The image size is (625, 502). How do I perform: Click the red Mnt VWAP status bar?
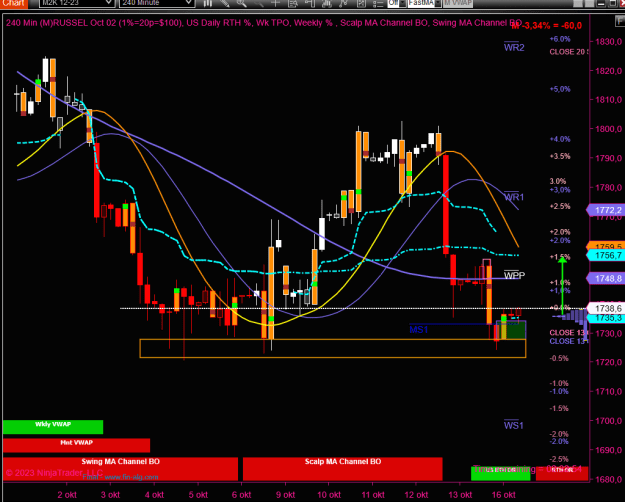pyautogui.click(x=76, y=445)
